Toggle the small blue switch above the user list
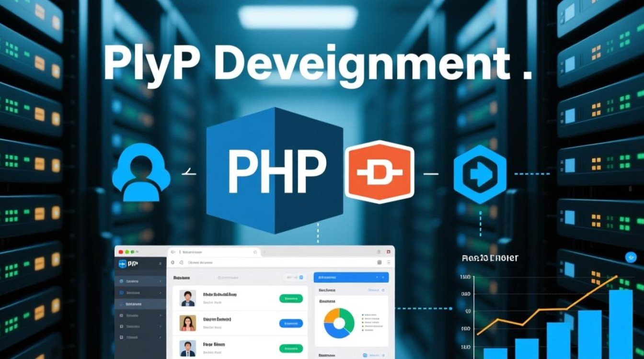Image resolution: width=644 pixels, height=359 pixels. pos(300,277)
